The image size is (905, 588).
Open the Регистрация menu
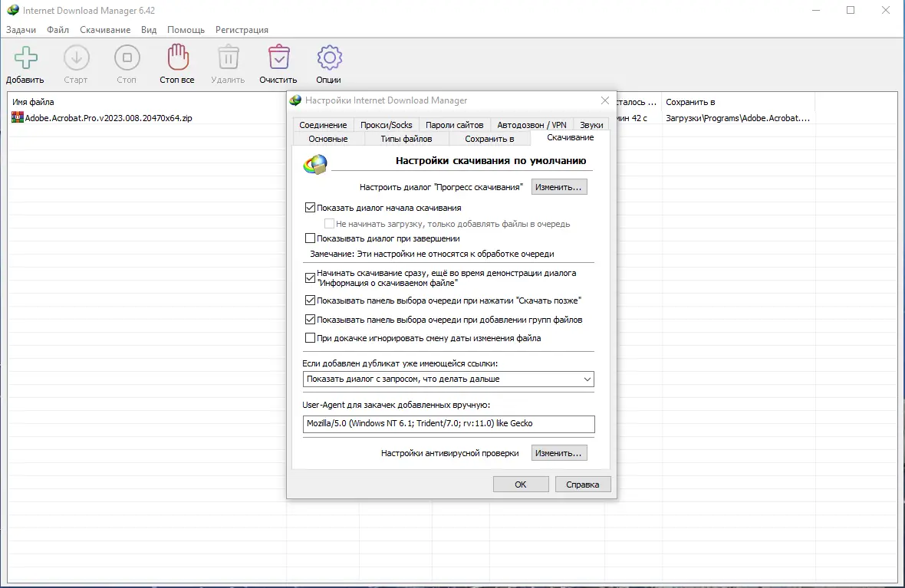coord(242,30)
